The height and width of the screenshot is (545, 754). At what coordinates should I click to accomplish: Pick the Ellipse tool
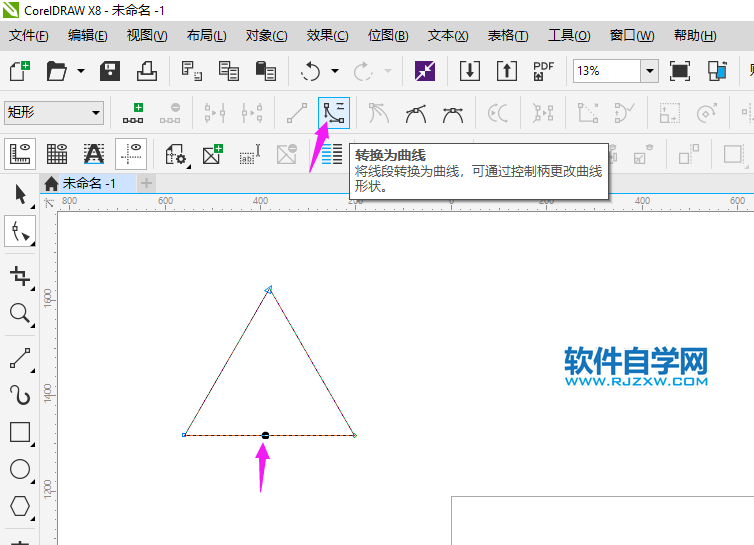point(20,469)
